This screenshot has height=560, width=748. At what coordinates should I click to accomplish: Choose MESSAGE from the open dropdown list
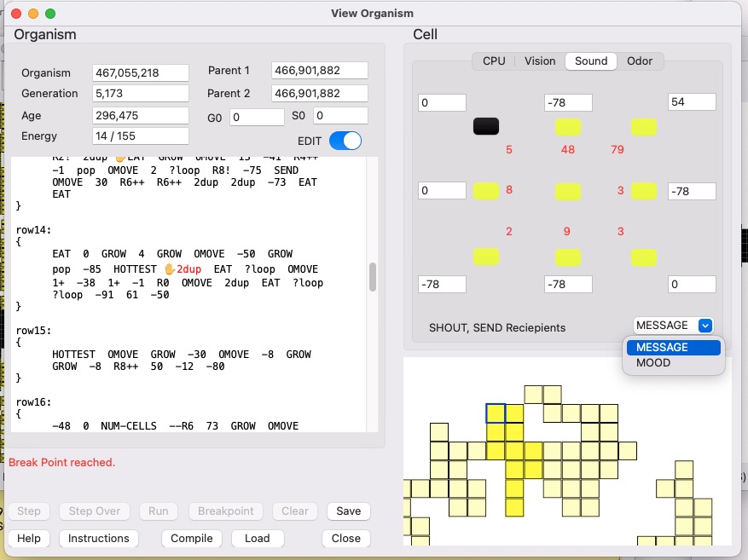pyautogui.click(x=674, y=347)
